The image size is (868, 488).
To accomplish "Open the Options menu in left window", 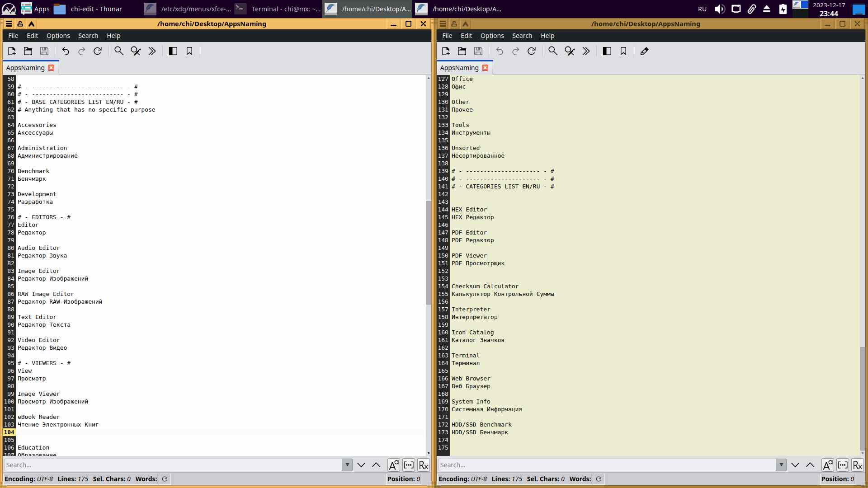I will coord(58,36).
